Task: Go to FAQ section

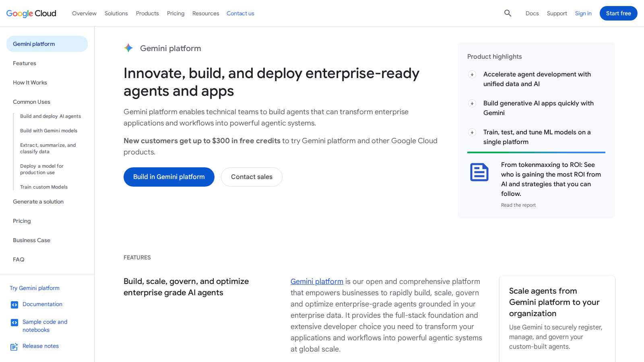Action: 19,259
